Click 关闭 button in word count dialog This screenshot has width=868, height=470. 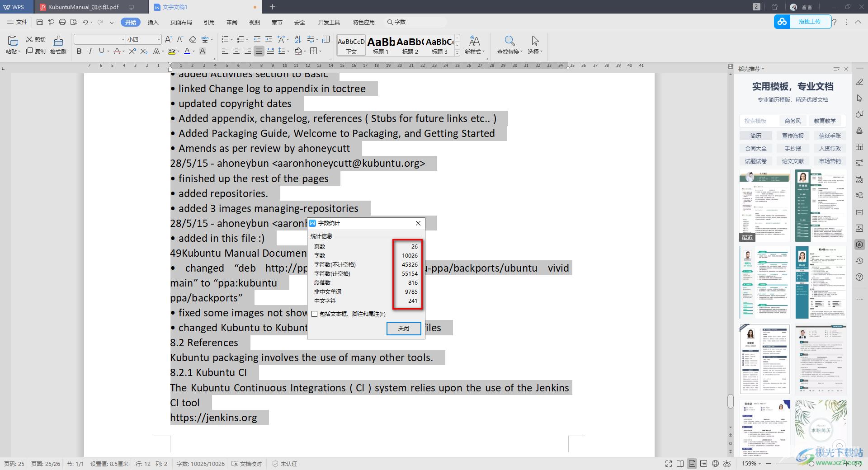click(404, 328)
